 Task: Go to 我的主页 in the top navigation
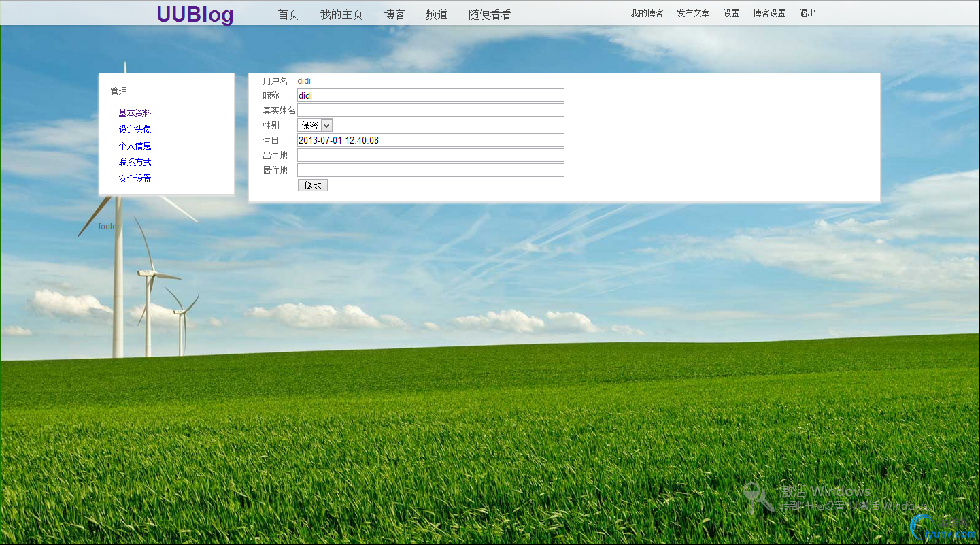click(x=341, y=14)
